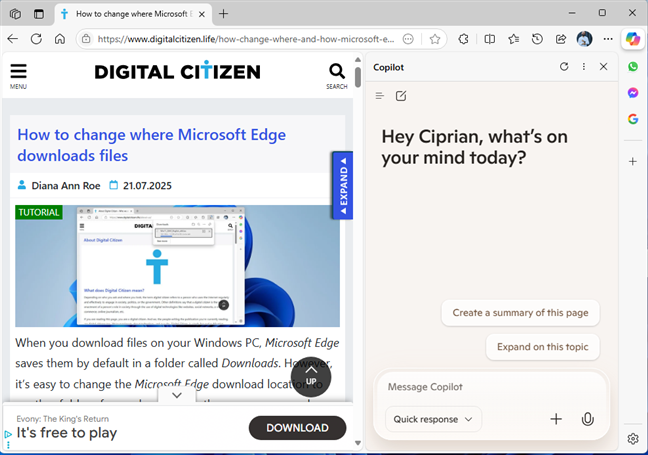Click Create a summary of this page
Screen dimensions: 648x455
coord(520,313)
